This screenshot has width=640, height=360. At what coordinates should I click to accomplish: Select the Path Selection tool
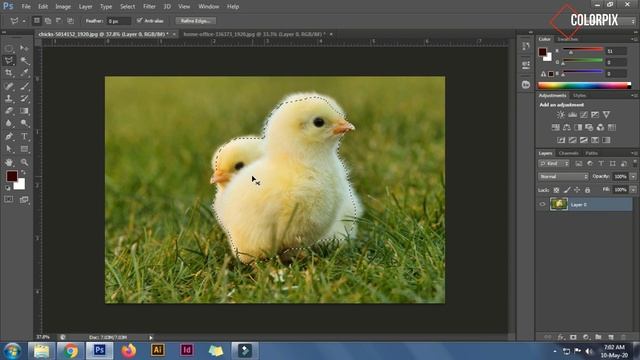[9, 149]
